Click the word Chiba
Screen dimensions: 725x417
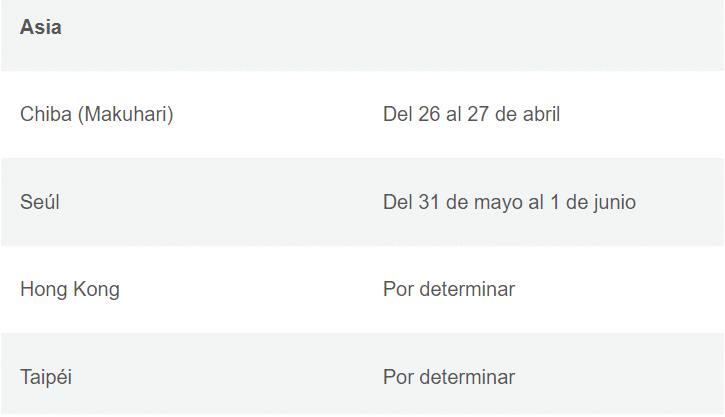[x=46, y=114]
